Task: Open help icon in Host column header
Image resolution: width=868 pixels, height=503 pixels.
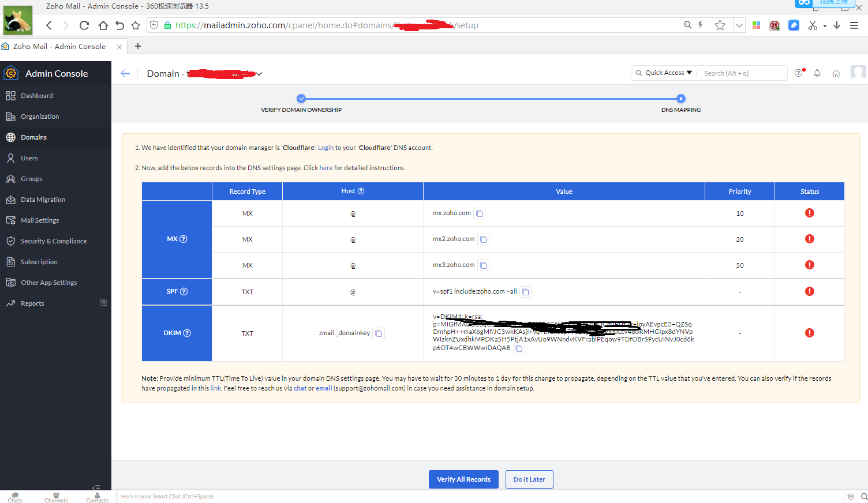Action: [x=361, y=191]
